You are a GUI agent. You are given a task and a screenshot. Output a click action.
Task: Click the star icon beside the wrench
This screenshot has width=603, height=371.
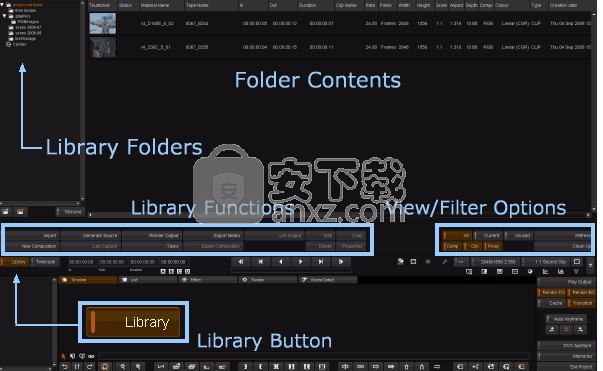(x=428, y=262)
